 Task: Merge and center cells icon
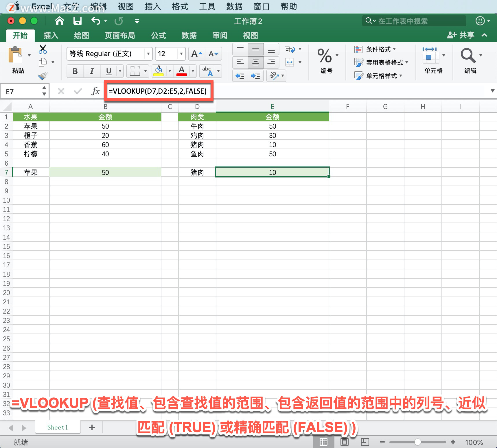tap(290, 62)
